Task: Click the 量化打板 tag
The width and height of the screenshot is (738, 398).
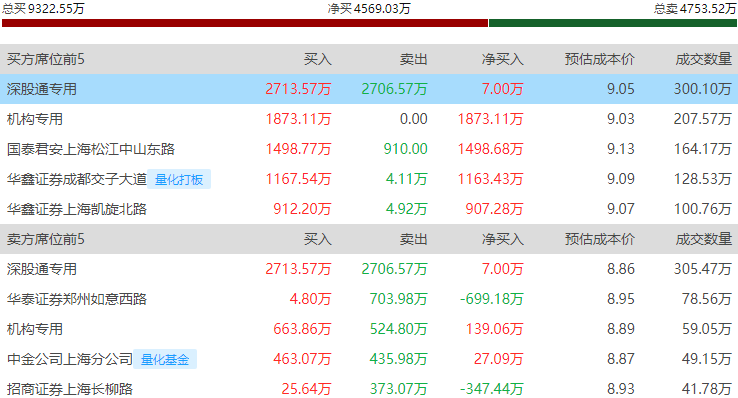Action: click(x=179, y=179)
